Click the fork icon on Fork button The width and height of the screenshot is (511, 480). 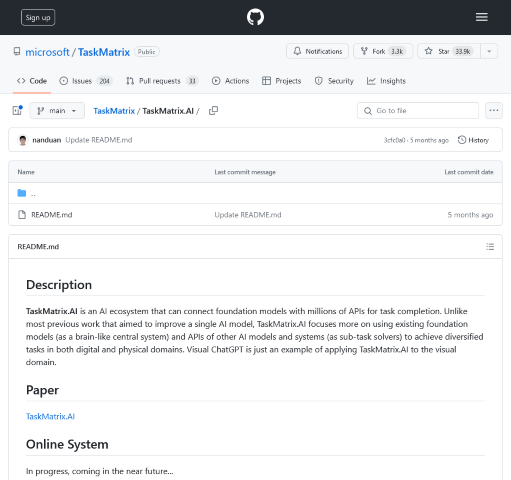tap(364, 51)
